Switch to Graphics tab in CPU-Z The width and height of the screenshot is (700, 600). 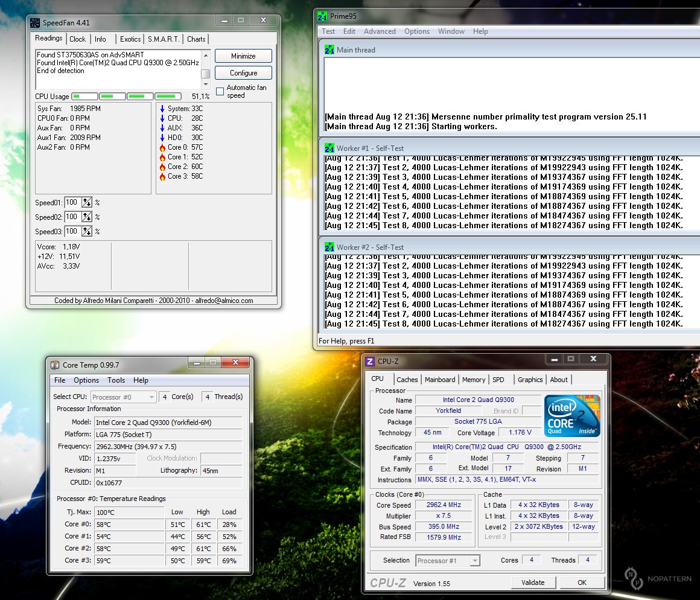pyautogui.click(x=530, y=380)
